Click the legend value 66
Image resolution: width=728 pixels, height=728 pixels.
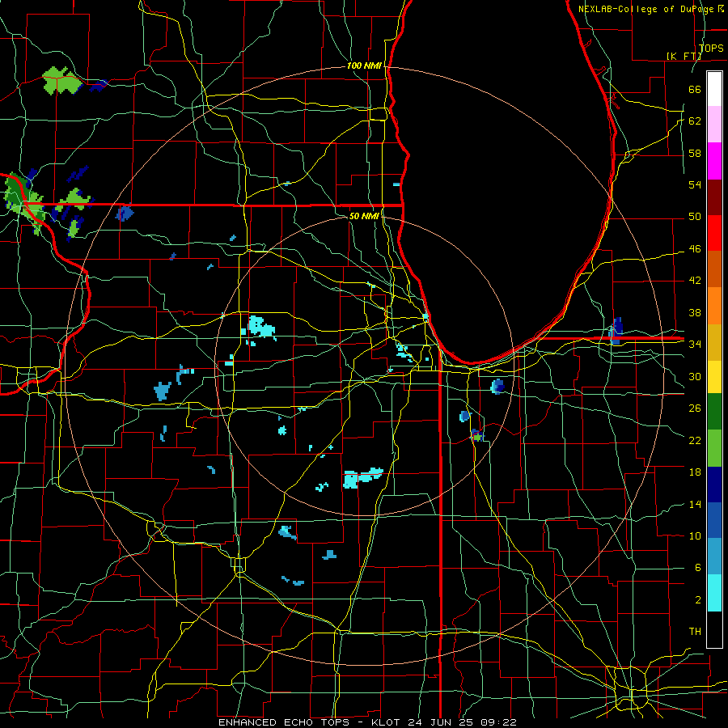tap(695, 89)
